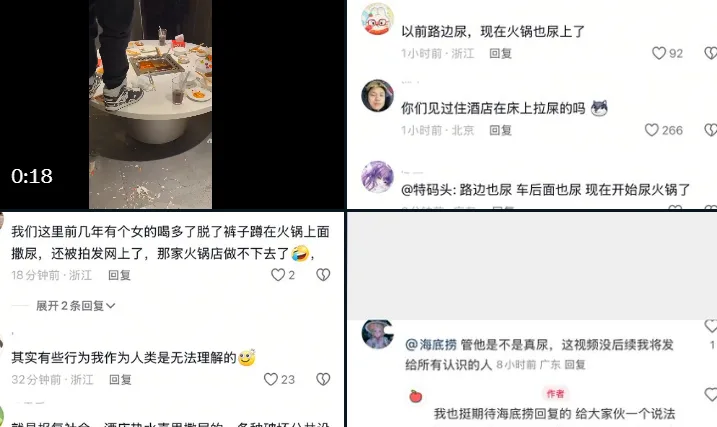The image size is (717, 427).
Task: Click the 0:18 video duration label
Action: pos(32,176)
